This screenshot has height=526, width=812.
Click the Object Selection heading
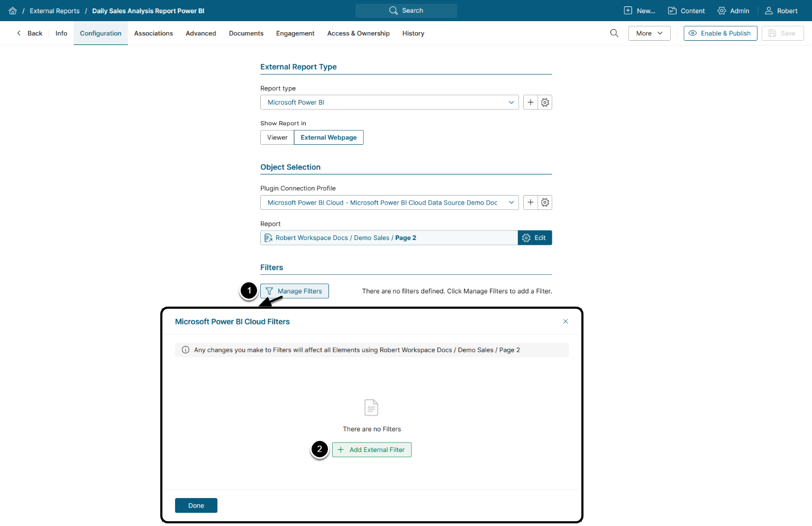[x=290, y=167]
